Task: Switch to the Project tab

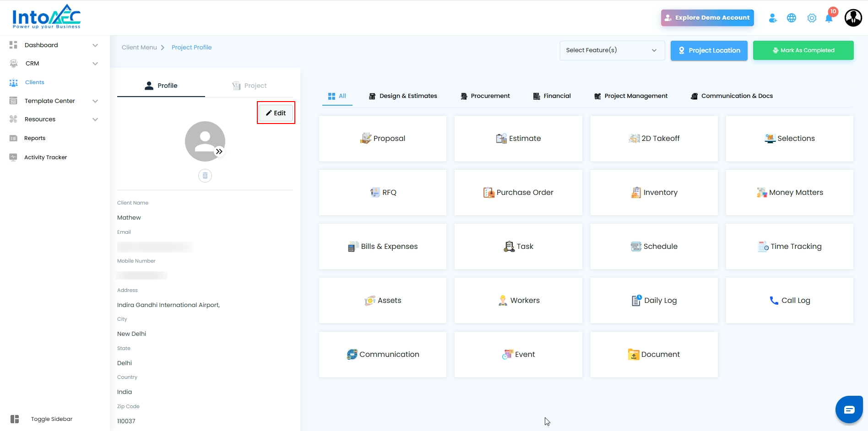Action: [x=249, y=86]
